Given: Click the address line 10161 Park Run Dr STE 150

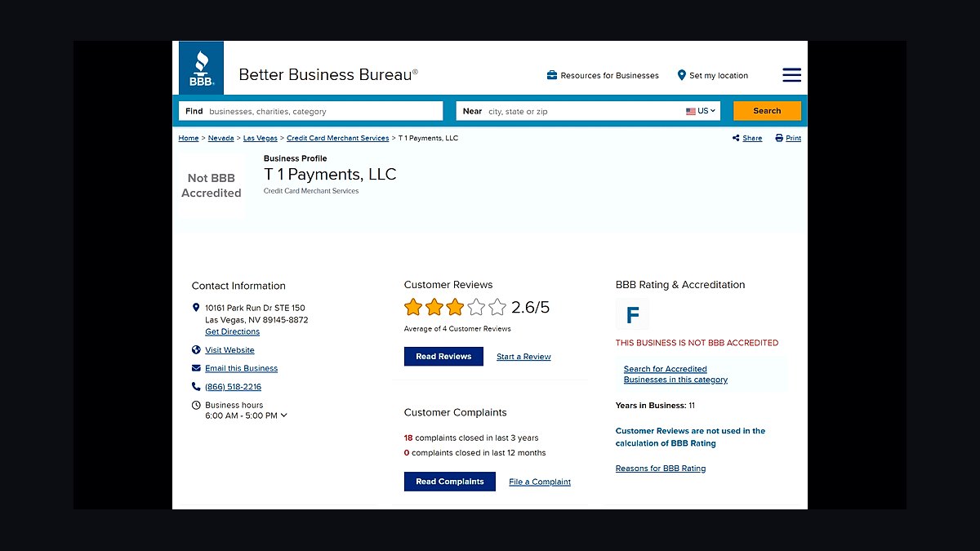Looking at the screenshot, I should [255, 308].
